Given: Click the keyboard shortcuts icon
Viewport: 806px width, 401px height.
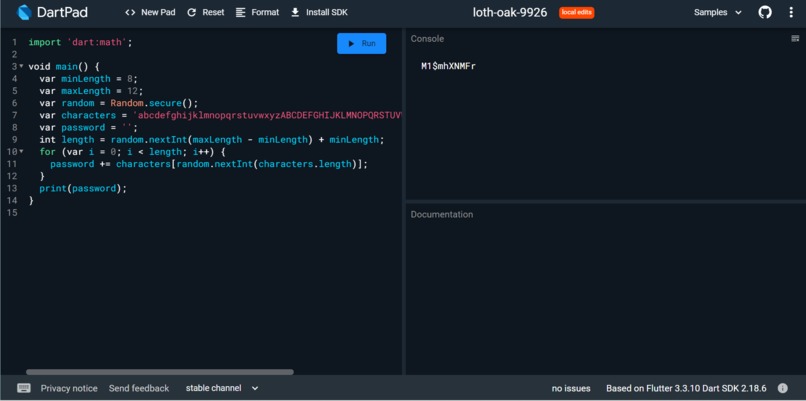Looking at the screenshot, I should 24,388.
